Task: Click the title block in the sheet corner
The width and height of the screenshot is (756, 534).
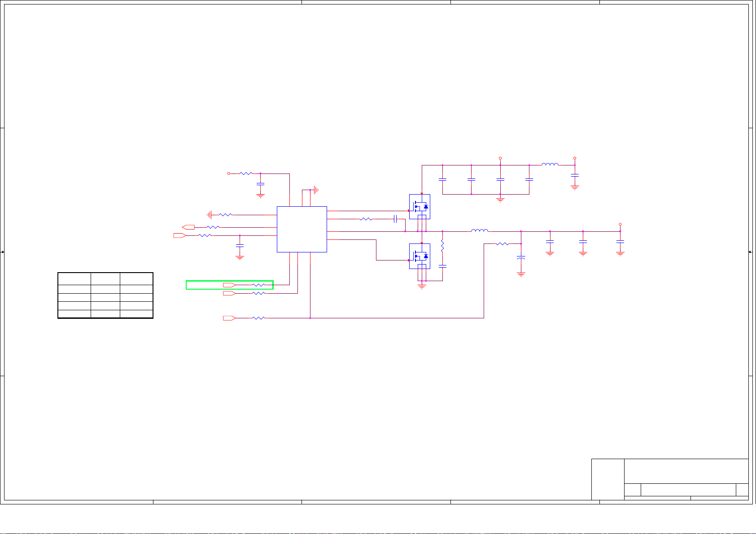Action: click(670, 479)
